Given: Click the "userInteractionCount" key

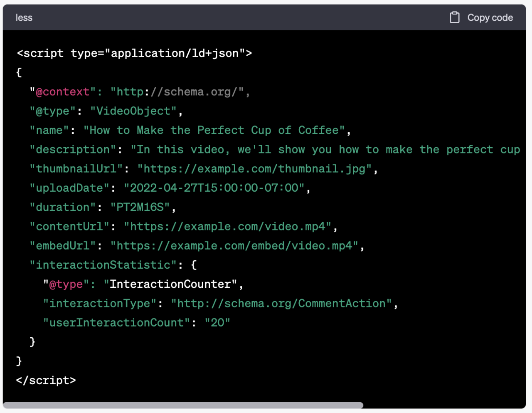Looking at the screenshot, I should (x=116, y=323).
